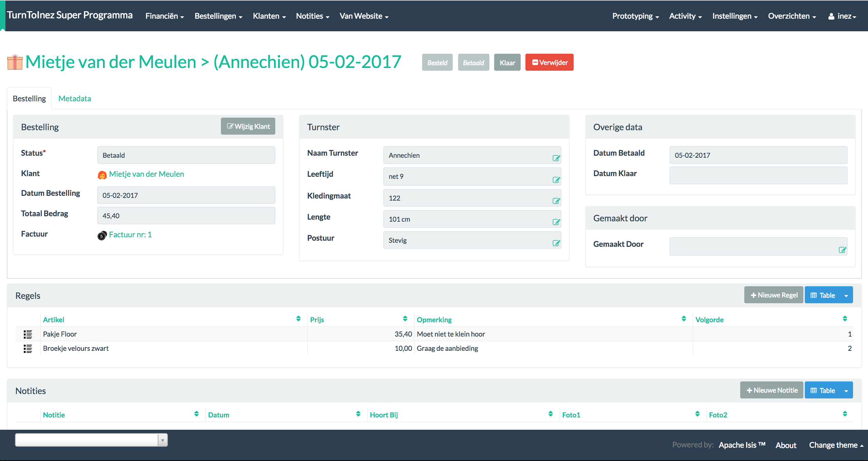Click the edit icon in Kledingmaat field
The height and width of the screenshot is (461, 868).
click(556, 201)
